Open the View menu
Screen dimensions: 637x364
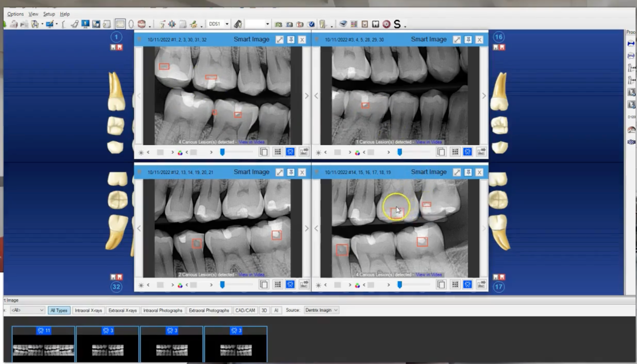coord(33,14)
